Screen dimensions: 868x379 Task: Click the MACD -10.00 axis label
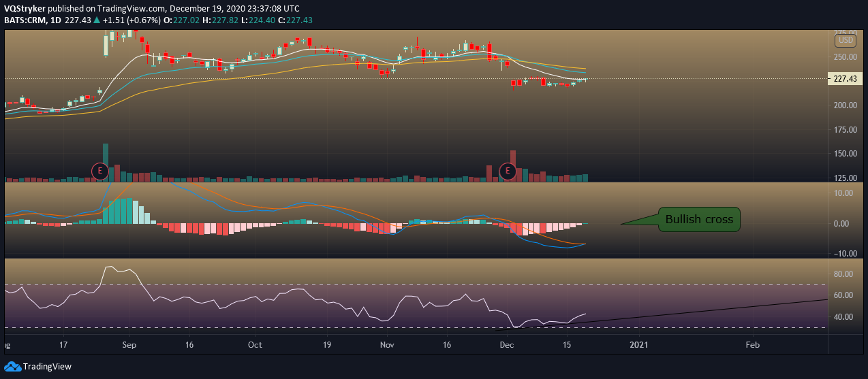click(845, 254)
